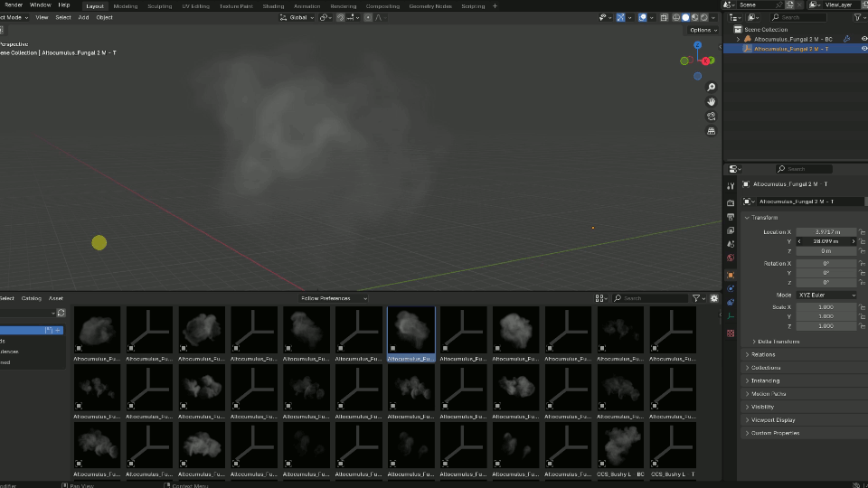Refresh the asset library list

(x=61, y=314)
